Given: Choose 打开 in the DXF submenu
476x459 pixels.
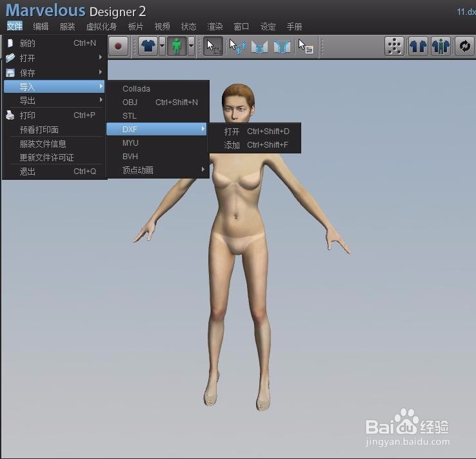Looking at the screenshot, I should (x=254, y=132).
